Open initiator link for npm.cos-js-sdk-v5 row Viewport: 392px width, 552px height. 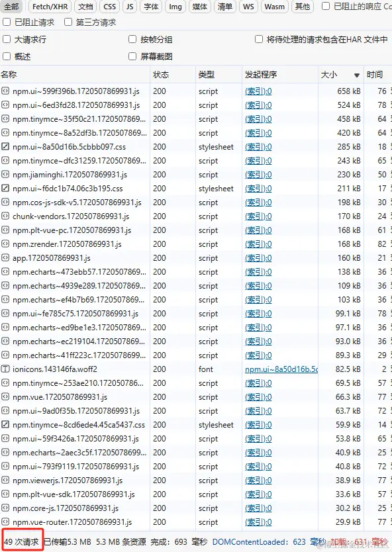click(258, 203)
